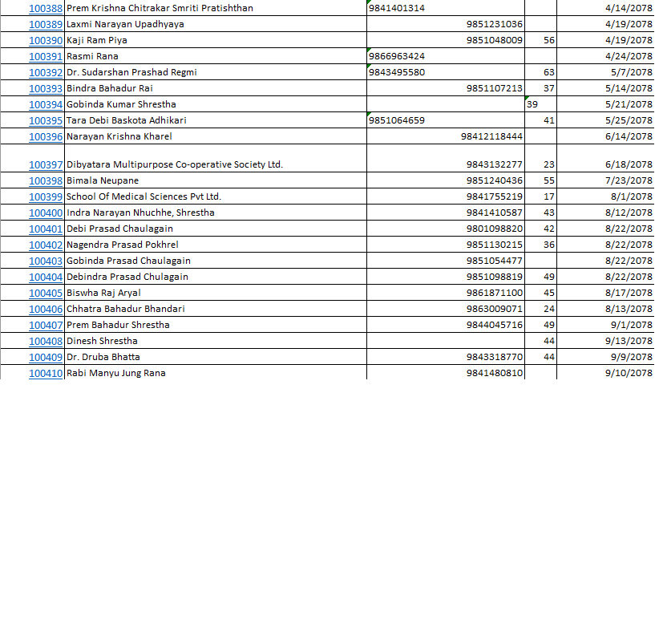Select the date cell 4/14/2078
The height and width of the screenshot is (644, 655).
coord(629,8)
